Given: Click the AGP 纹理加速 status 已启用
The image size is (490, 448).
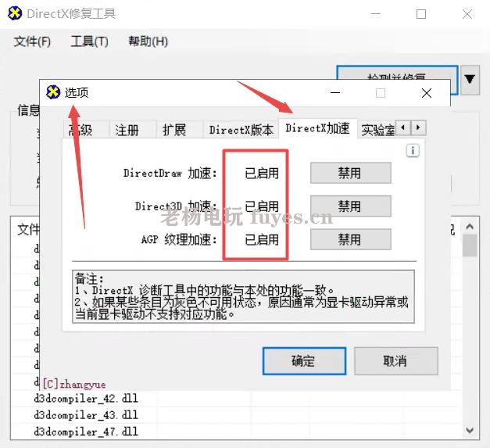Looking at the screenshot, I should coord(262,239).
